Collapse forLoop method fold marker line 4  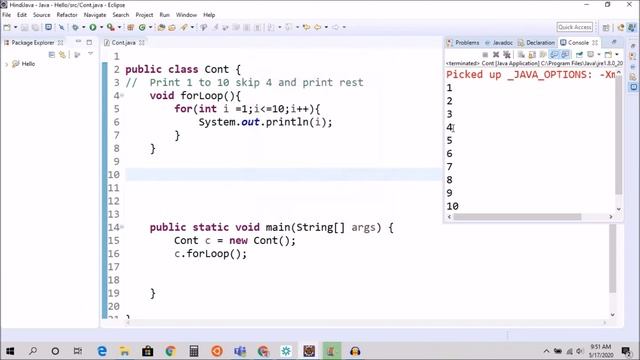122,96
